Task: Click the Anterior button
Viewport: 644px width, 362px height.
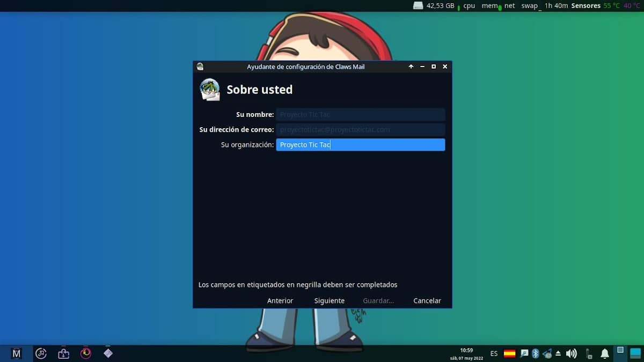Action: [x=280, y=301]
